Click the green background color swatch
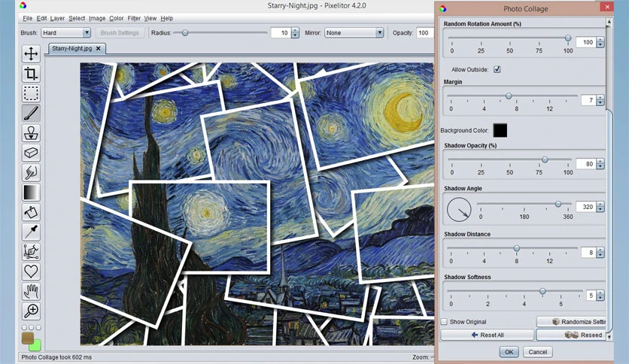This screenshot has height=364, width=629. 36,346
